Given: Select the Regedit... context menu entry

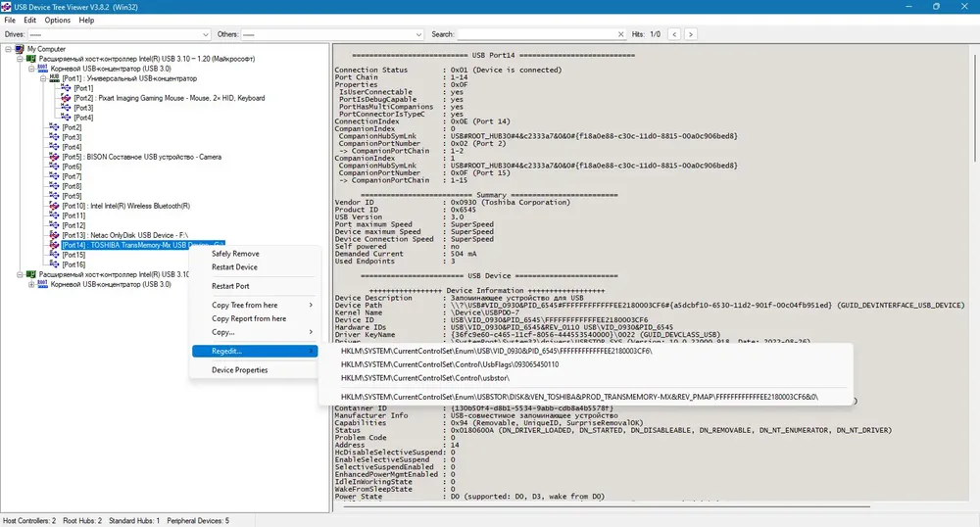Looking at the screenshot, I should [x=255, y=351].
